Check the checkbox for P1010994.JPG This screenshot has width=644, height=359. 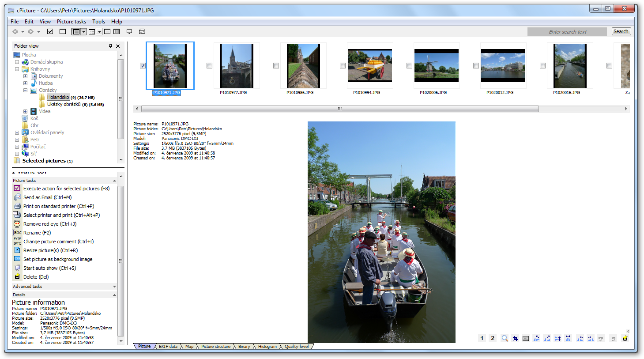tap(343, 65)
